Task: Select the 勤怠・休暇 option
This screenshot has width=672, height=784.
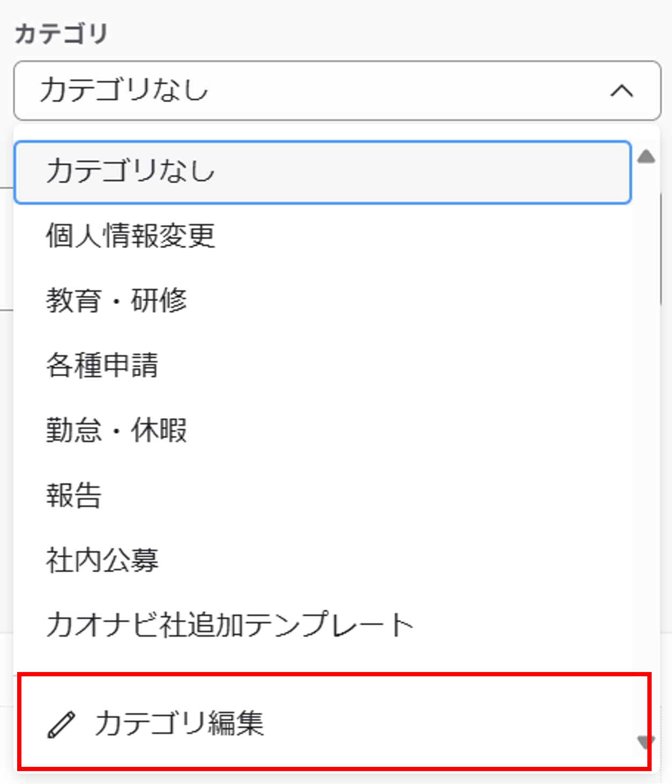Action: click(x=323, y=430)
